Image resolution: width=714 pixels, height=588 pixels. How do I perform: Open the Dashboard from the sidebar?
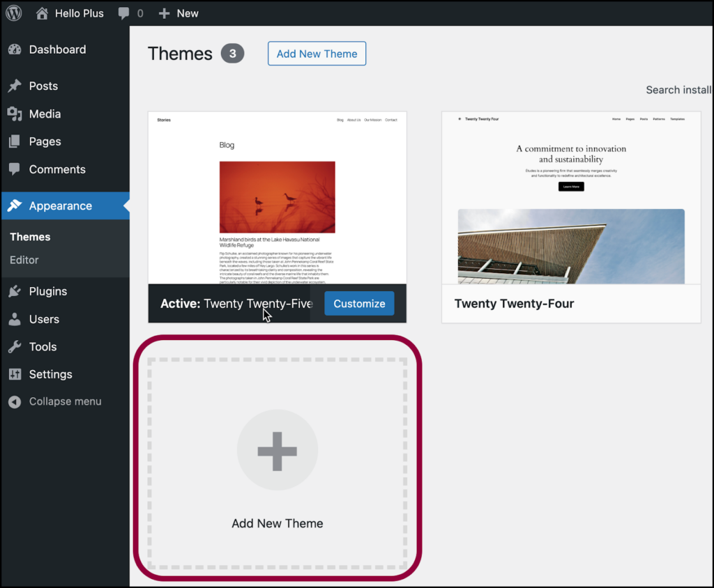(15, 49)
